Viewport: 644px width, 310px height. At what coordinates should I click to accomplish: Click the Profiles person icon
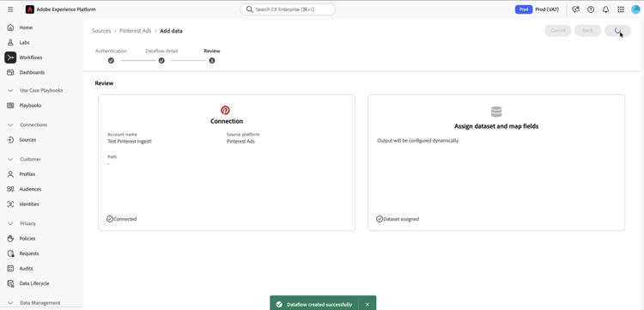[x=10, y=174]
